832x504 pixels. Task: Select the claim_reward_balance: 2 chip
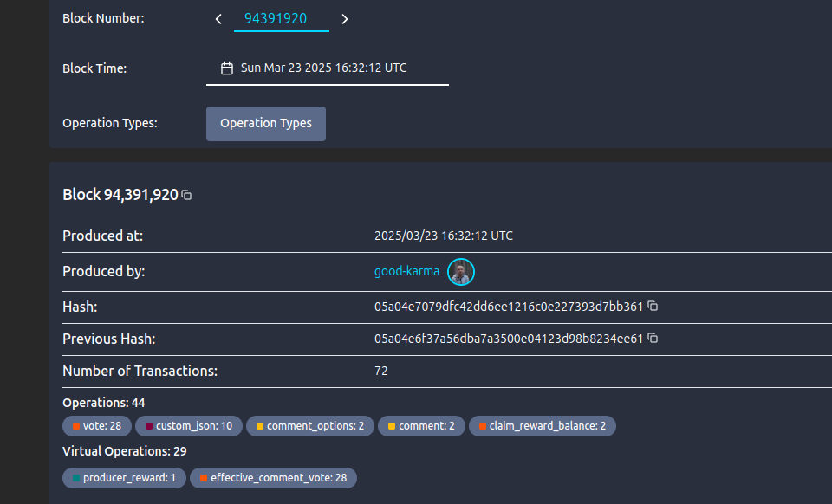click(x=542, y=426)
